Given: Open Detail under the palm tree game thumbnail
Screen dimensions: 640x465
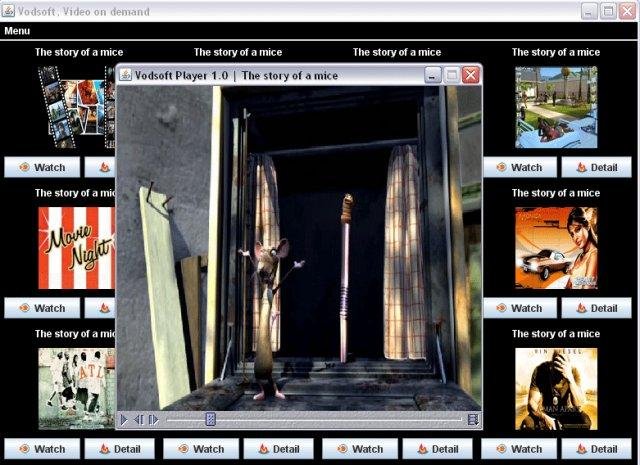Looking at the screenshot, I should click(596, 167).
